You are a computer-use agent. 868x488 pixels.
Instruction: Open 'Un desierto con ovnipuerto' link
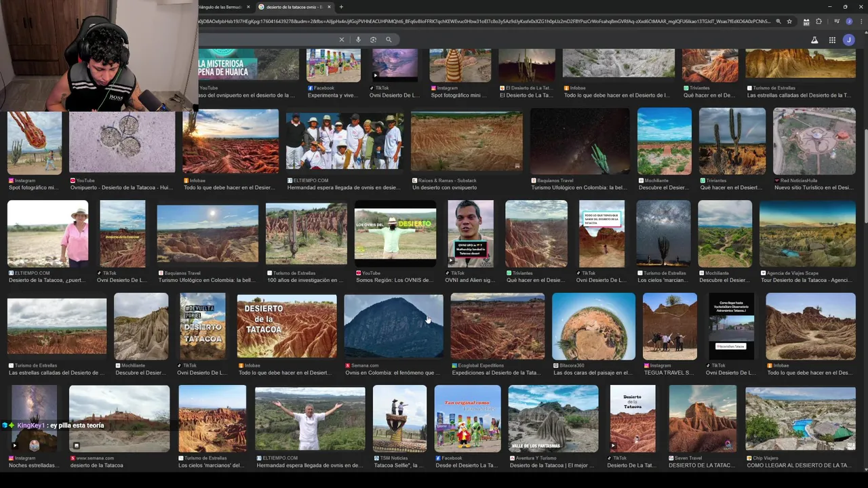coord(444,188)
